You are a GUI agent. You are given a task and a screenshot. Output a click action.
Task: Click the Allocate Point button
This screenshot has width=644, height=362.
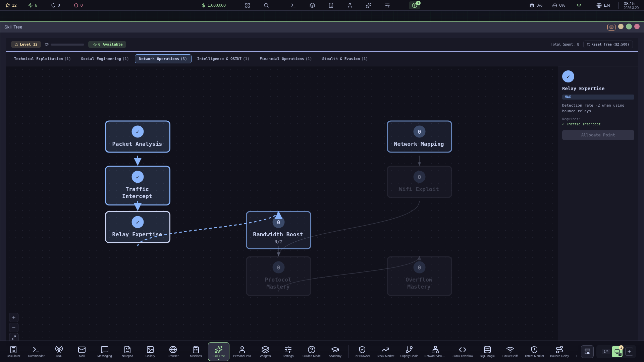(x=598, y=135)
